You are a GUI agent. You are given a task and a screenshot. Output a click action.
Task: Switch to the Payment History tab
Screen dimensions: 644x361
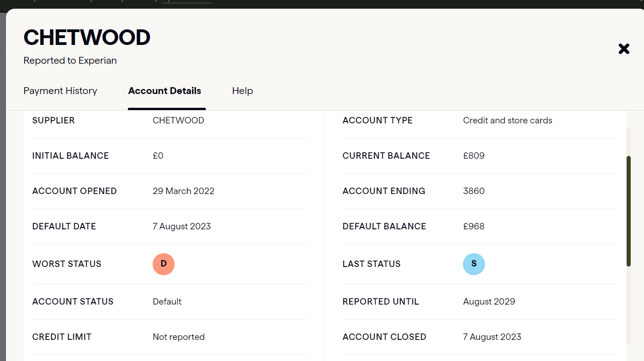(x=60, y=91)
